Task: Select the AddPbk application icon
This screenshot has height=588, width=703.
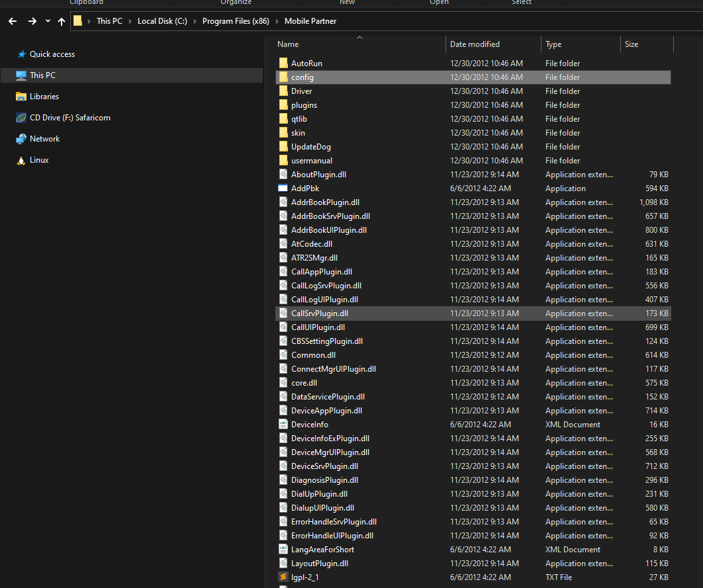Action: [x=283, y=188]
